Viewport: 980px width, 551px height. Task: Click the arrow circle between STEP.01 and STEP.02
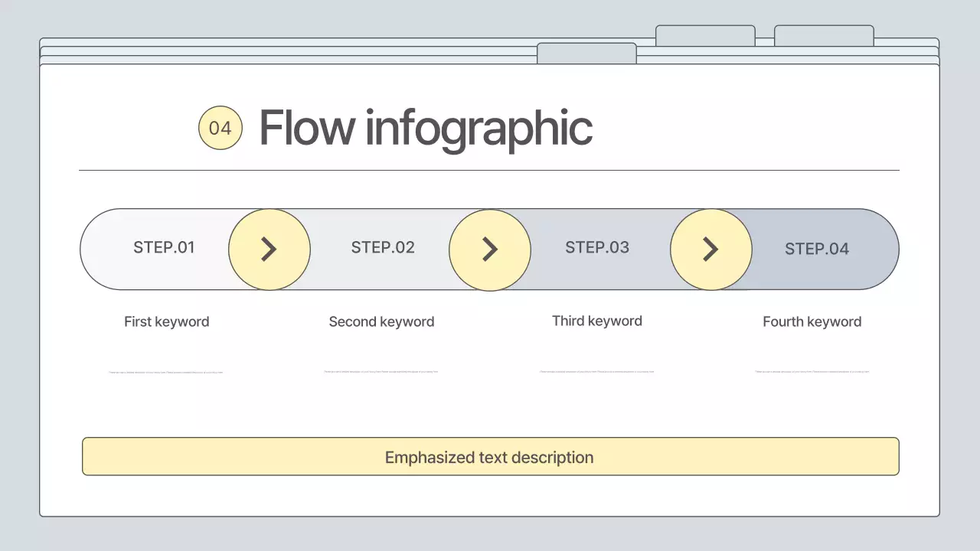[269, 249]
